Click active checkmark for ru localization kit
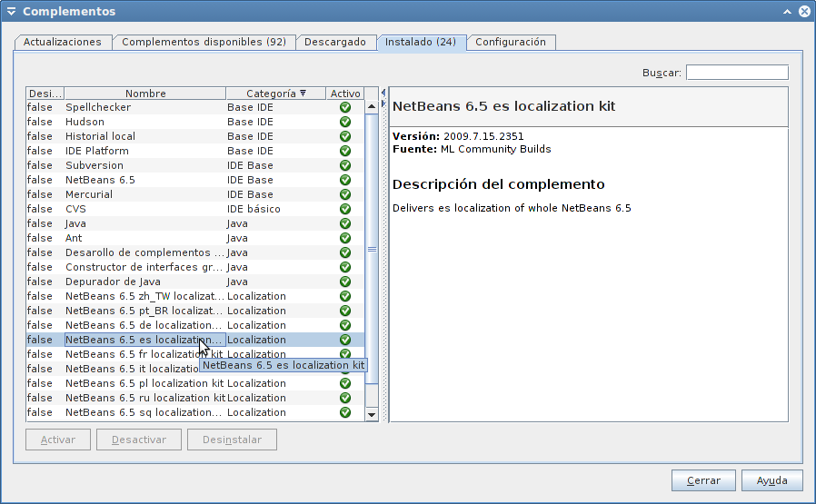Image resolution: width=816 pixels, height=504 pixels. pos(345,398)
